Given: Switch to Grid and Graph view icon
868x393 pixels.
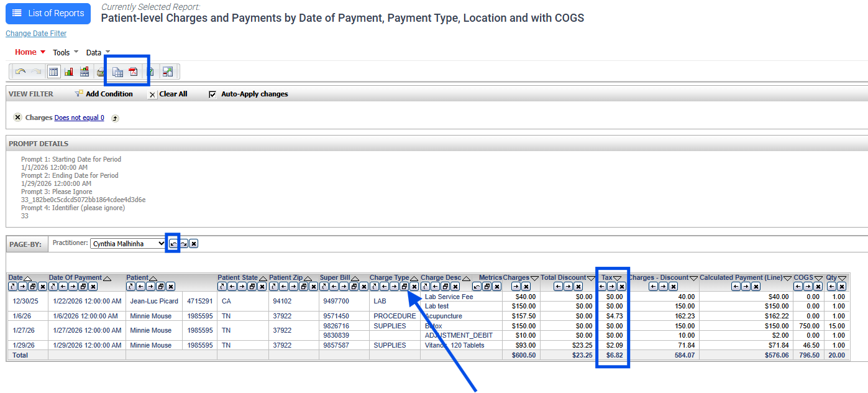Looking at the screenshot, I should (x=85, y=72).
